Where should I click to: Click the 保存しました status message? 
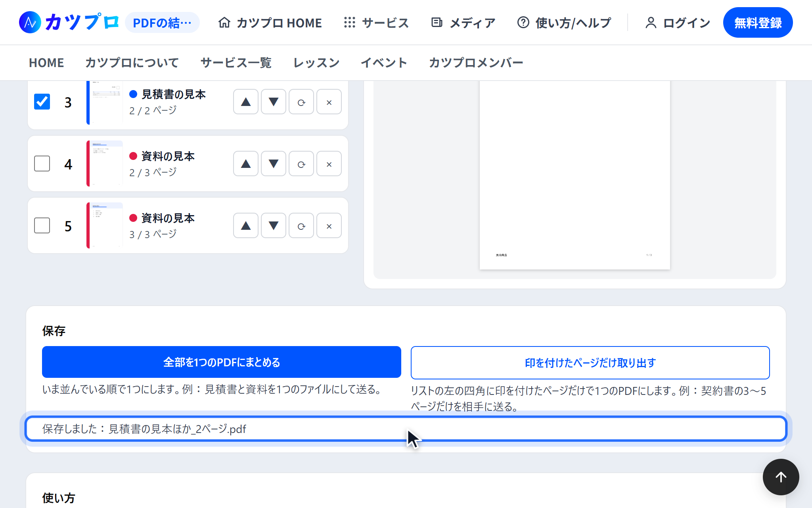(x=406, y=429)
